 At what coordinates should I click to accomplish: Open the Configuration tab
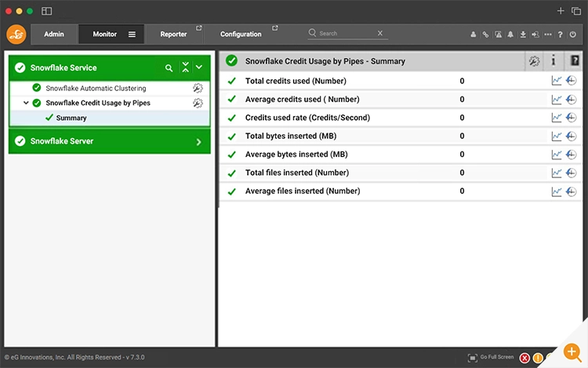pyautogui.click(x=241, y=35)
